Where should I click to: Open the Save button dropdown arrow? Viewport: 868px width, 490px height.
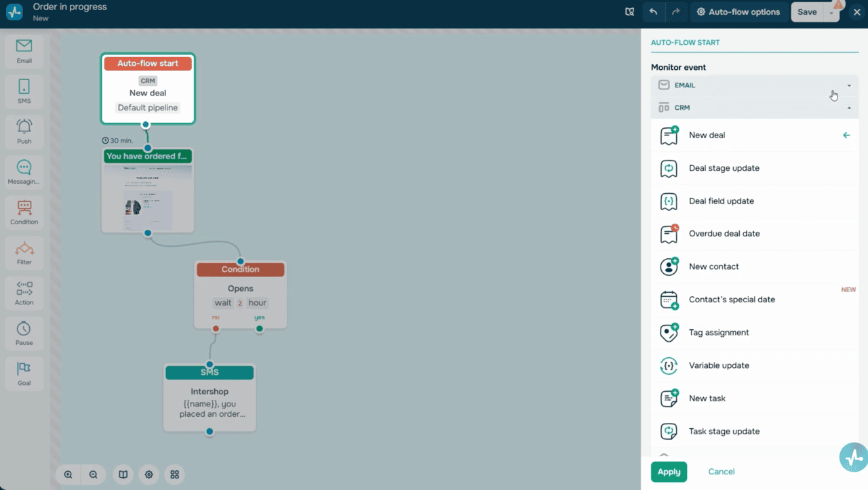pyautogui.click(x=831, y=12)
